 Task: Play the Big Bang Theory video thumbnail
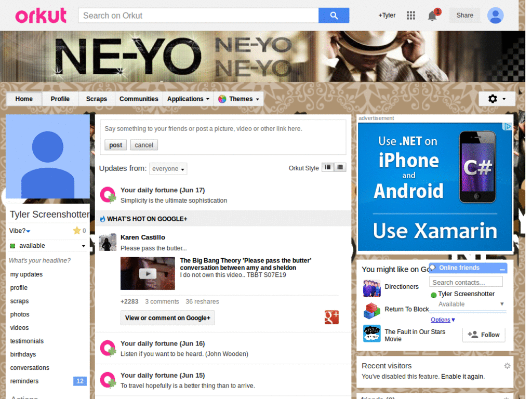coord(148,273)
